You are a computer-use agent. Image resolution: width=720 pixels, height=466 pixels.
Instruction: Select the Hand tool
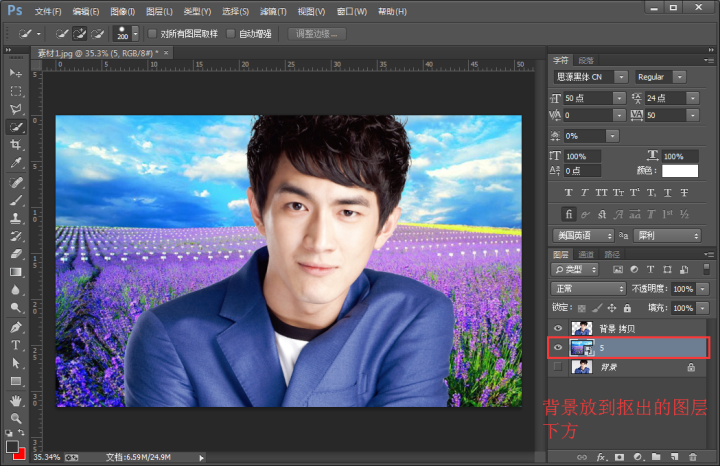[16, 400]
